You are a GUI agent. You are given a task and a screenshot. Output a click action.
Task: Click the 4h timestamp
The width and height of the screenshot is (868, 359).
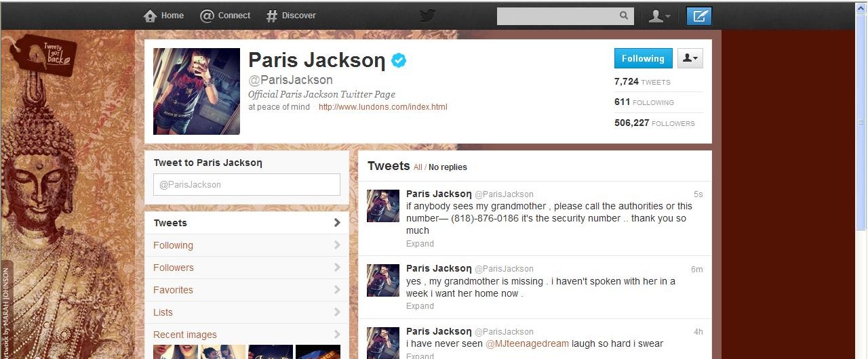tap(698, 332)
